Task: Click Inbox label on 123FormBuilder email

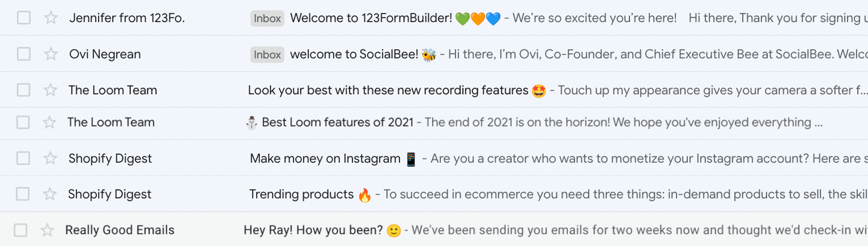Action: click(x=267, y=18)
